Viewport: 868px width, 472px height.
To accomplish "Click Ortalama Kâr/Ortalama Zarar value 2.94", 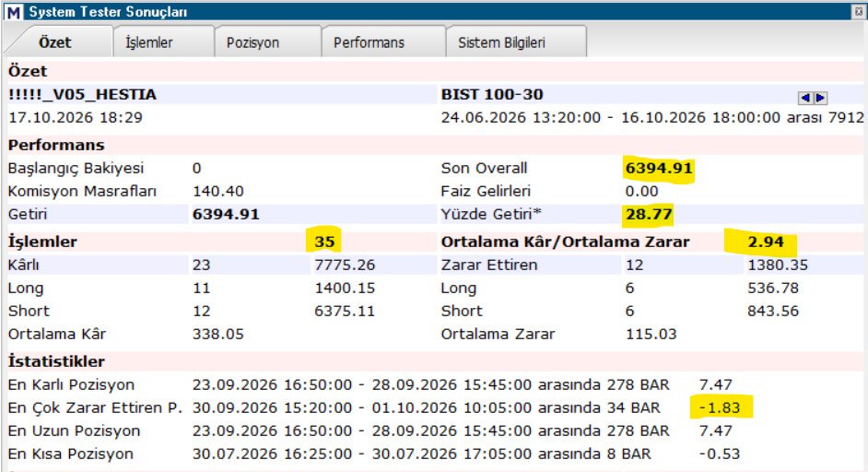I will coord(766,242).
